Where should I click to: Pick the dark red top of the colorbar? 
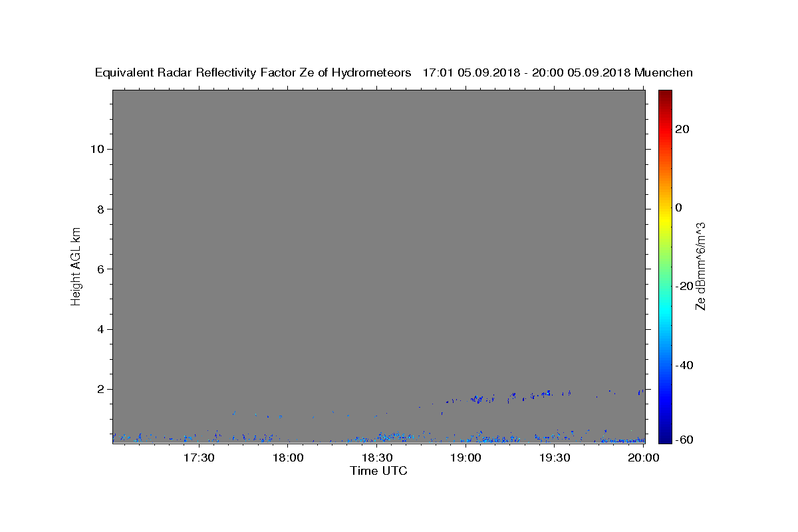(665, 95)
